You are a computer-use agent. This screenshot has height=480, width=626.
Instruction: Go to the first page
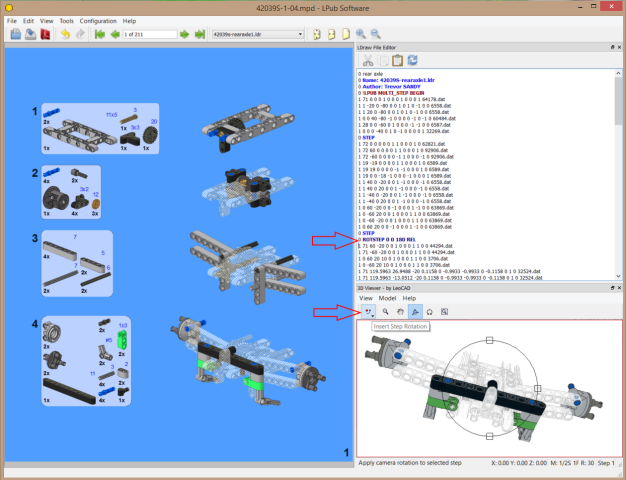[99, 34]
